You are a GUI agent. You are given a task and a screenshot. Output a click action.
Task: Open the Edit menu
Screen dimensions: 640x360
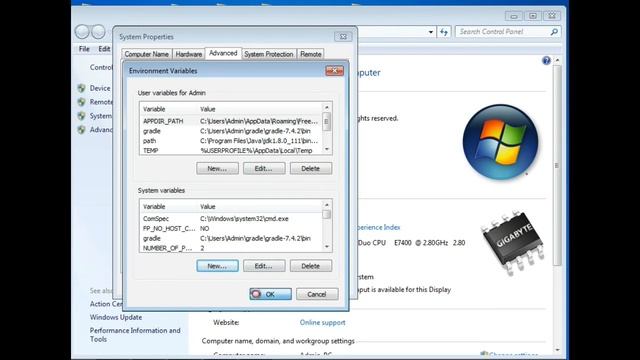pyautogui.click(x=104, y=49)
